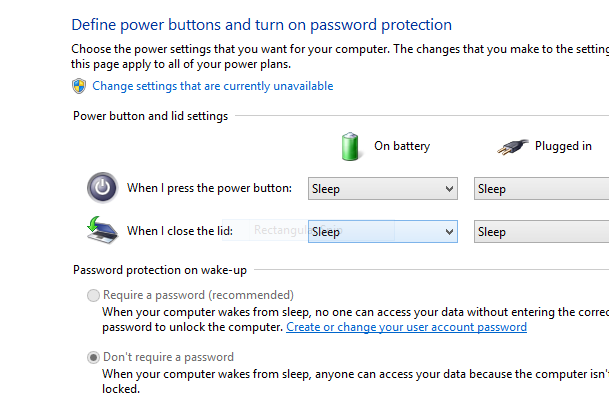This screenshot has height=395, width=609.
Task: Click Password protection on wake-up heading
Action: click(160, 270)
